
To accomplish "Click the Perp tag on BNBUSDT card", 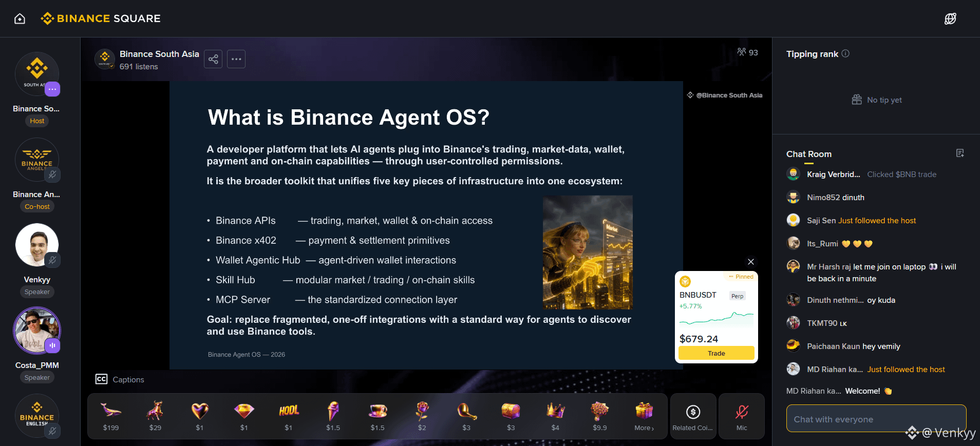I will [737, 296].
